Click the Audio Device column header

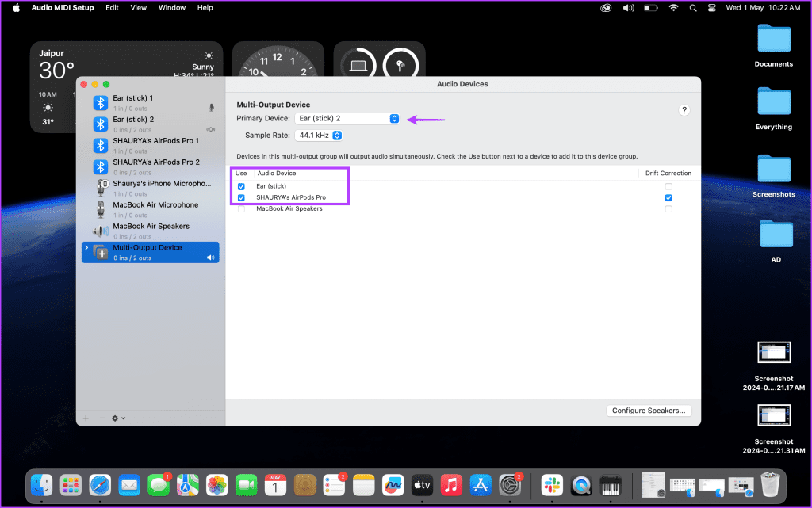click(x=277, y=174)
